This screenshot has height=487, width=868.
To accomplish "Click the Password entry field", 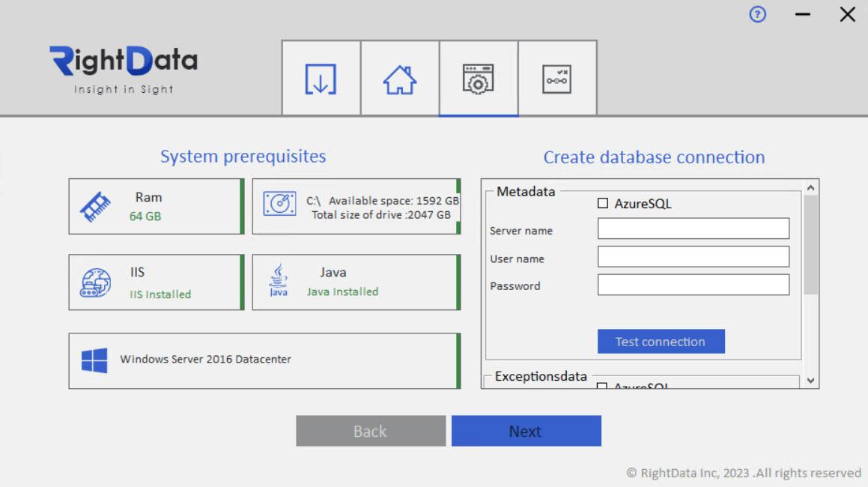I will point(693,284).
